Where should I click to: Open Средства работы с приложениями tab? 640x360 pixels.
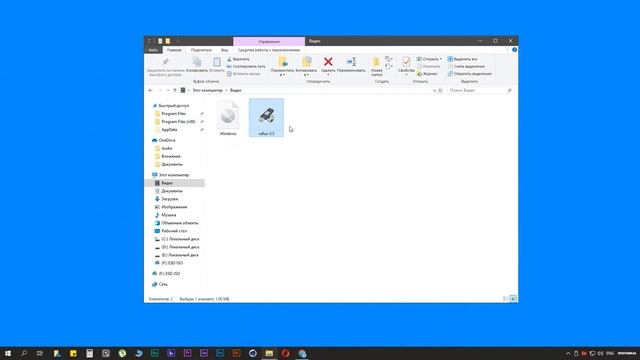[269, 50]
